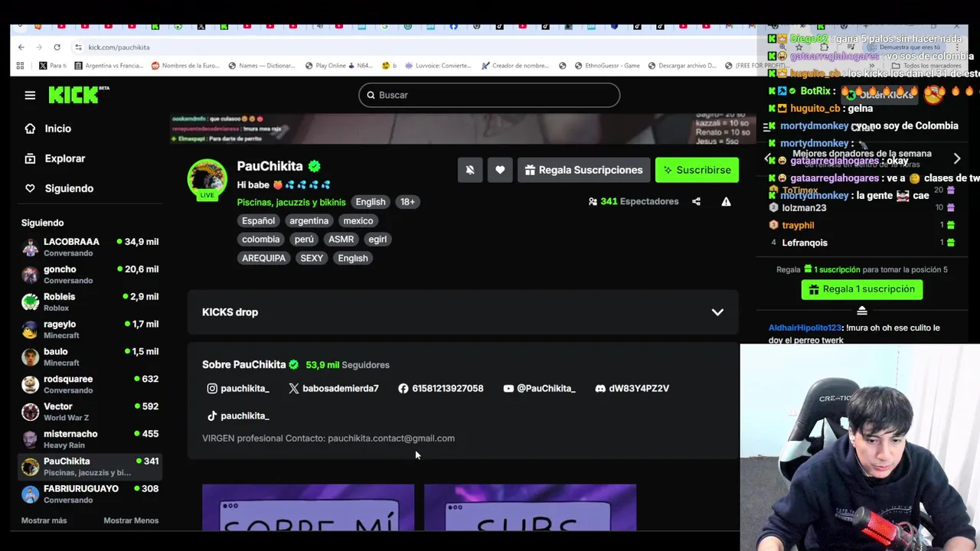Open Siguiendo in sidebar
This screenshot has width=980, height=551.
(69, 188)
